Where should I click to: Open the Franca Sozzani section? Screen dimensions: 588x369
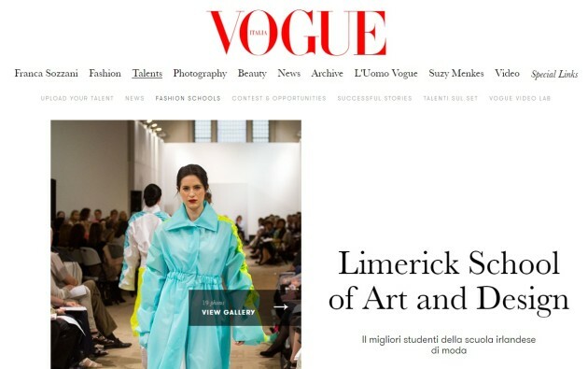[x=46, y=73]
